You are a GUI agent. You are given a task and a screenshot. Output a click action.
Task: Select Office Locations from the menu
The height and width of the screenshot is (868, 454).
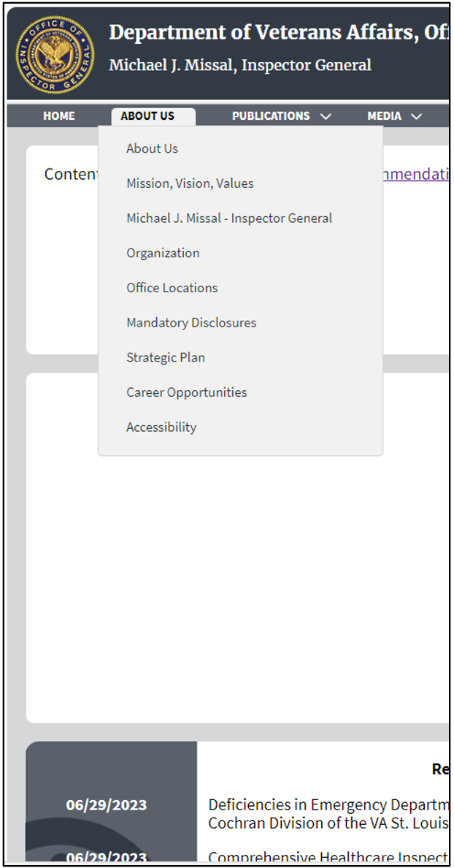[172, 287]
